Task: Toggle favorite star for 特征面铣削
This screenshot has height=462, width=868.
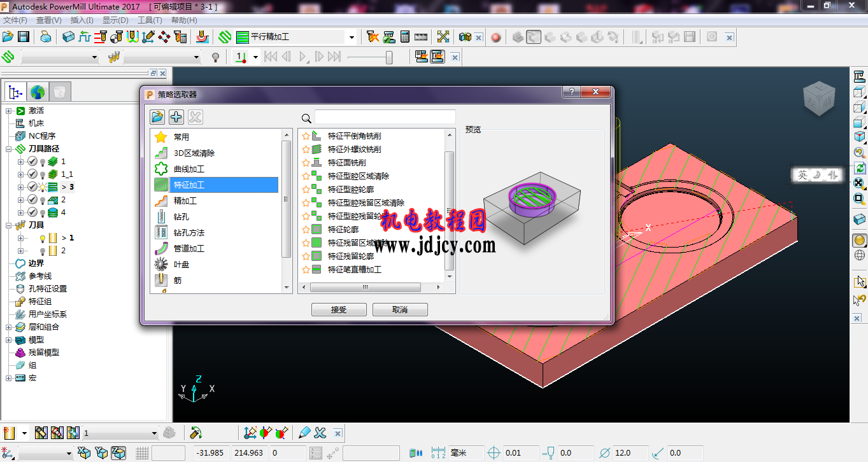Action: [x=306, y=163]
